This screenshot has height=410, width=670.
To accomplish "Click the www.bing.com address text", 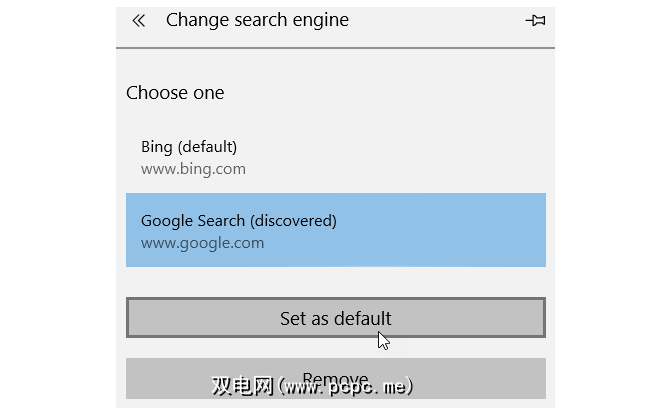I will pyautogui.click(x=193, y=169).
